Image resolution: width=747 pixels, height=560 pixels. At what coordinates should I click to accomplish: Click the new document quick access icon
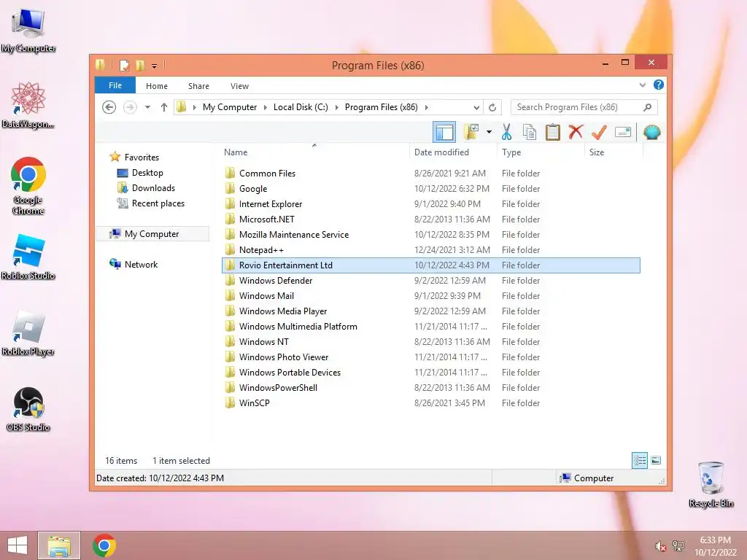(124, 65)
